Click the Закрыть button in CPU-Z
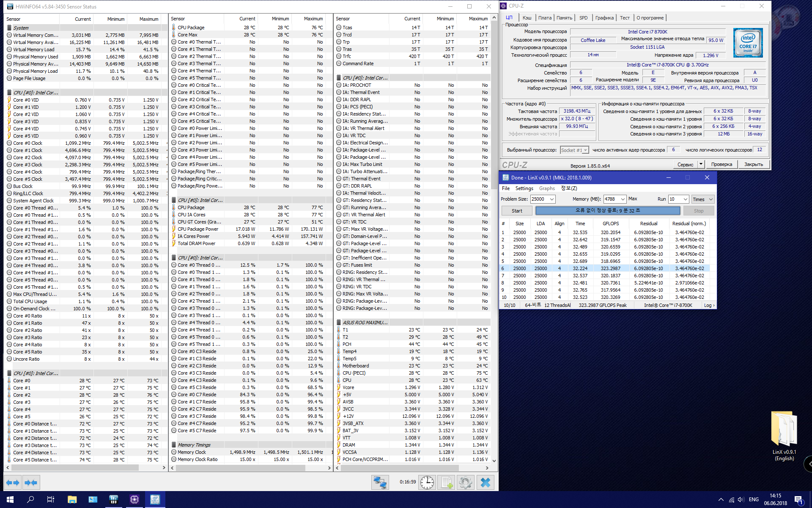The image size is (812, 508). 754,164
